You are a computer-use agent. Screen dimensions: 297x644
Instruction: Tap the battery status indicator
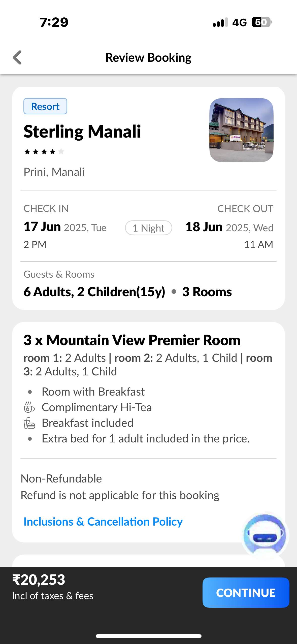click(x=261, y=22)
